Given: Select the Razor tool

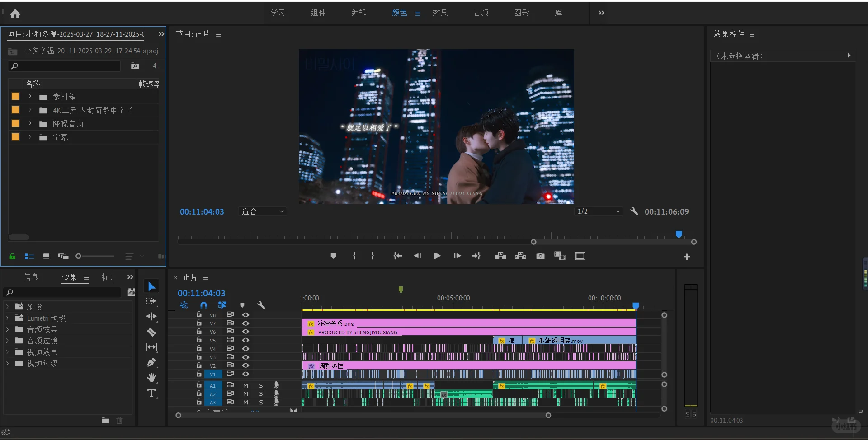Looking at the screenshot, I should click(151, 332).
